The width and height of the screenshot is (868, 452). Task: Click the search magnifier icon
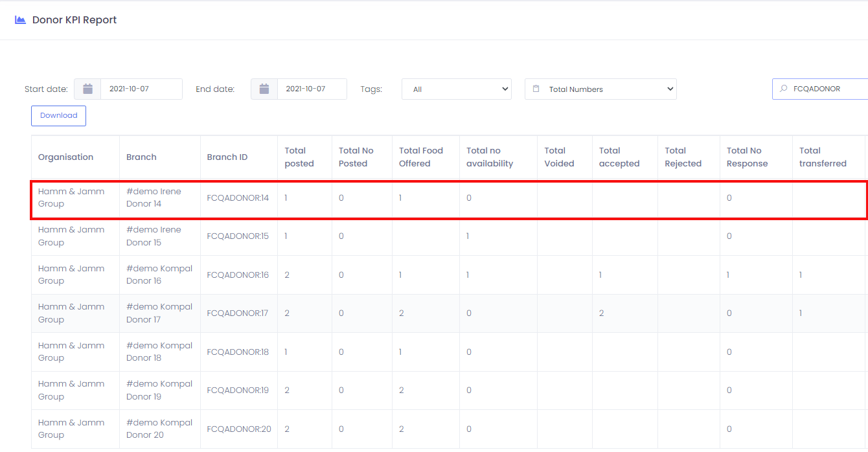[x=784, y=89]
